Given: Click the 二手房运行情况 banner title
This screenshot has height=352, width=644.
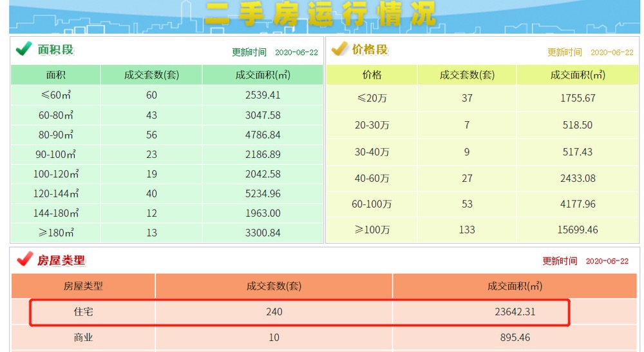Looking at the screenshot, I should (x=320, y=14).
